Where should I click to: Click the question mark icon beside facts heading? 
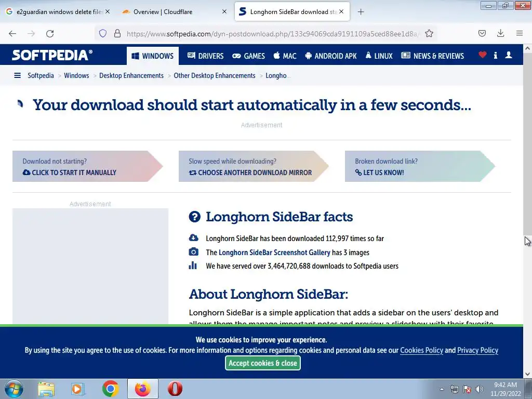(x=195, y=217)
